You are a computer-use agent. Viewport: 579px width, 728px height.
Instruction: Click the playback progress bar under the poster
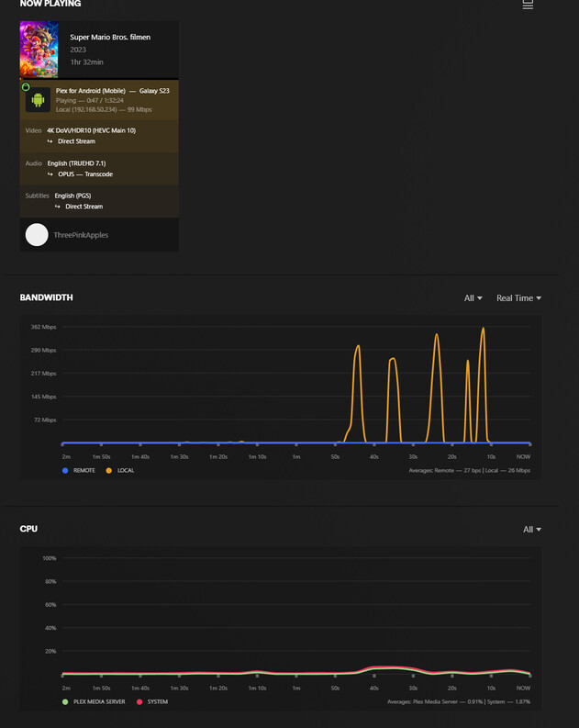[99, 78]
